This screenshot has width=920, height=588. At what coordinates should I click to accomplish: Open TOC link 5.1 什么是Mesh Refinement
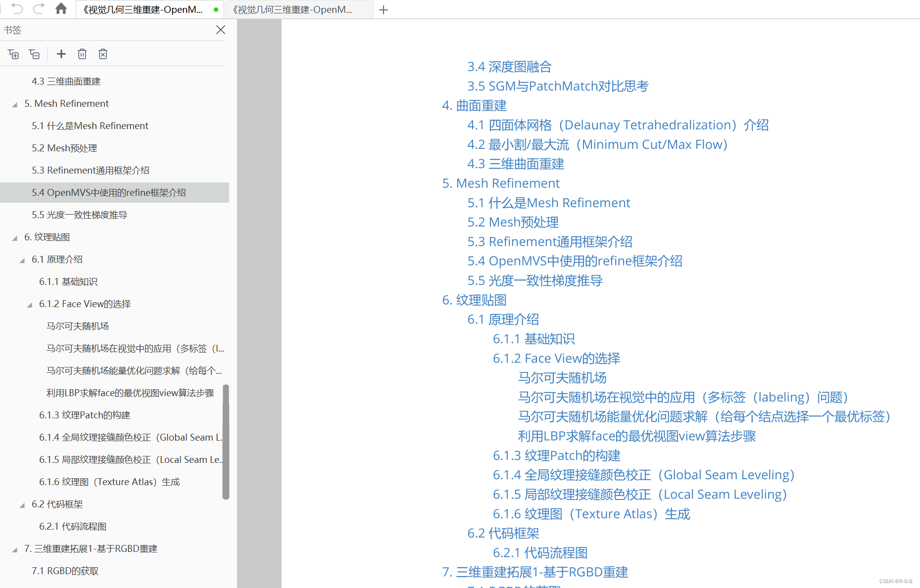pyautogui.click(x=549, y=203)
